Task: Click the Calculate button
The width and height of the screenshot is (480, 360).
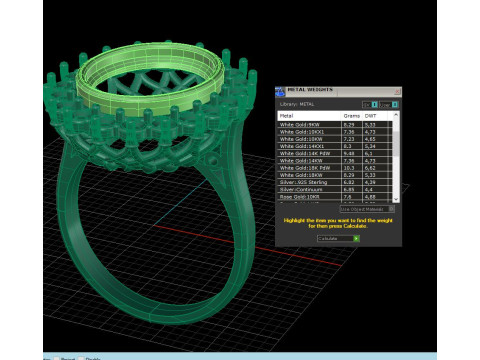Action: coord(338,238)
